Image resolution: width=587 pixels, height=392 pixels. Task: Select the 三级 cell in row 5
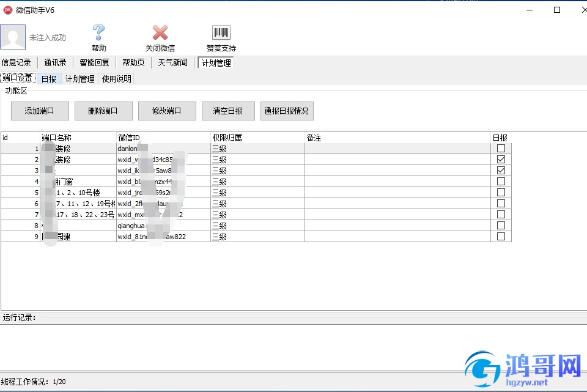pyautogui.click(x=258, y=193)
